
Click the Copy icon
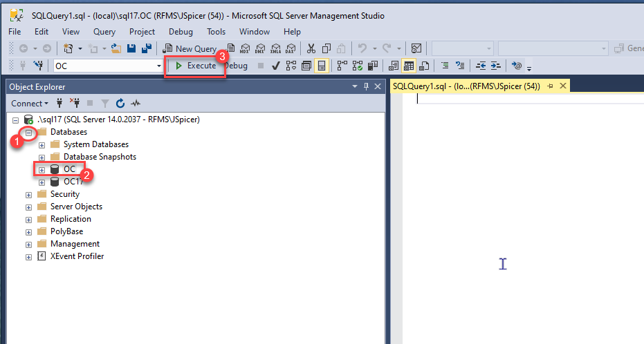pyautogui.click(x=326, y=48)
